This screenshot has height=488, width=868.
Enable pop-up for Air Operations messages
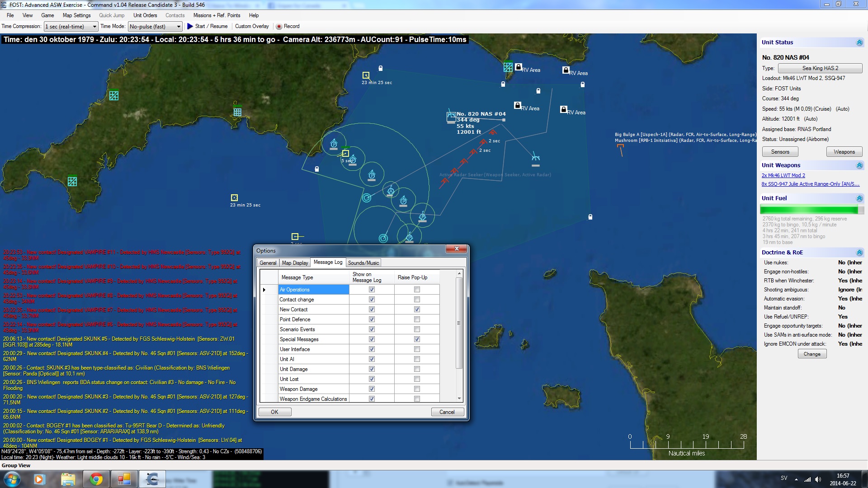click(417, 290)
